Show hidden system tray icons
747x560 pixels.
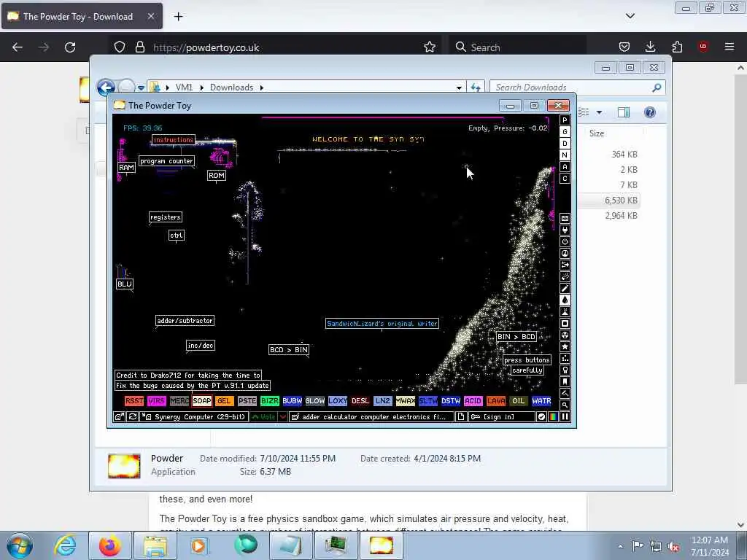pyautogui.click(x=620, y=546)
